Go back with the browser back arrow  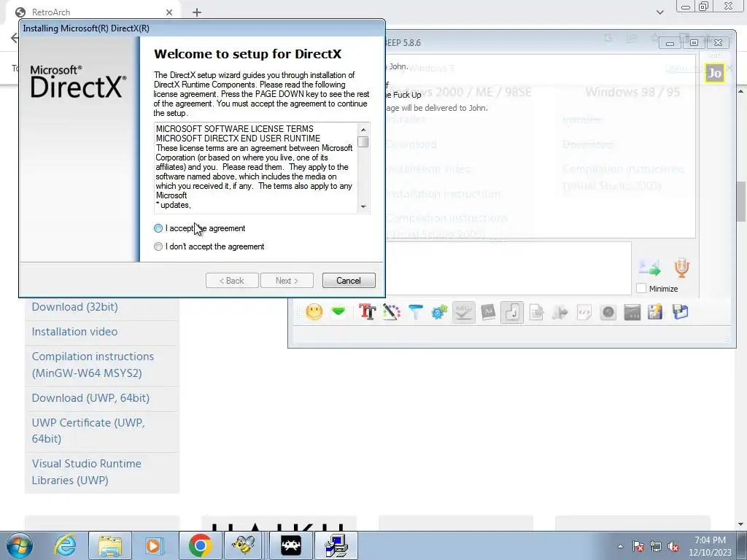[x=15, y=38]
